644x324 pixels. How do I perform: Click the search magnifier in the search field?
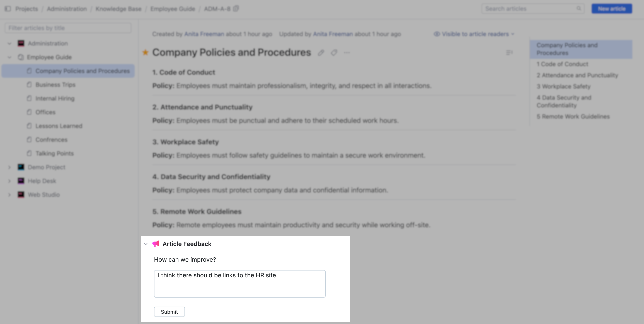(579, 8)
